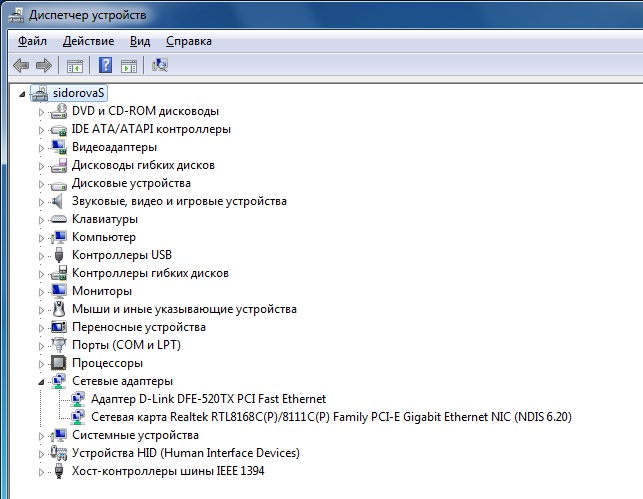Click the speaker icon for Звуковые устройства

pos(57,201)
